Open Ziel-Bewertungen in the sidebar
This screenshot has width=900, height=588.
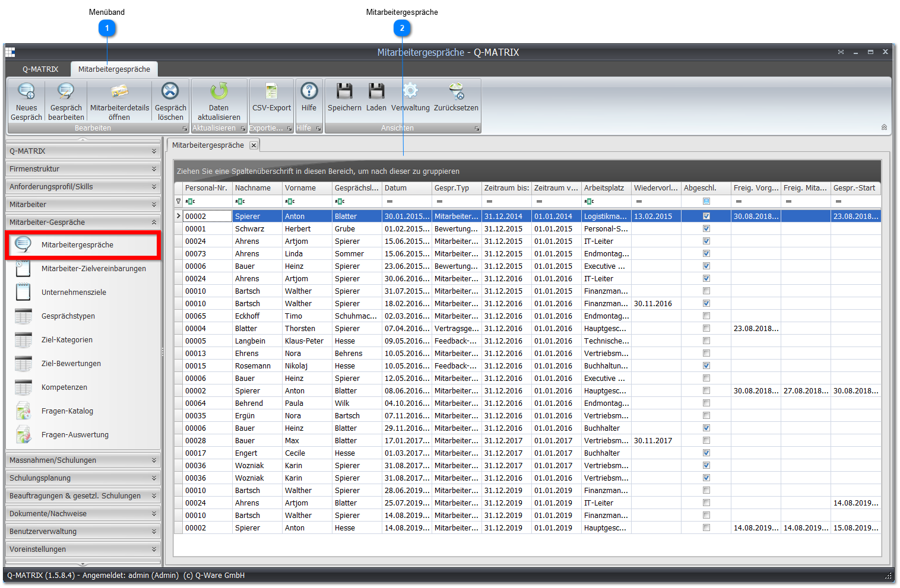coord(83,364)
